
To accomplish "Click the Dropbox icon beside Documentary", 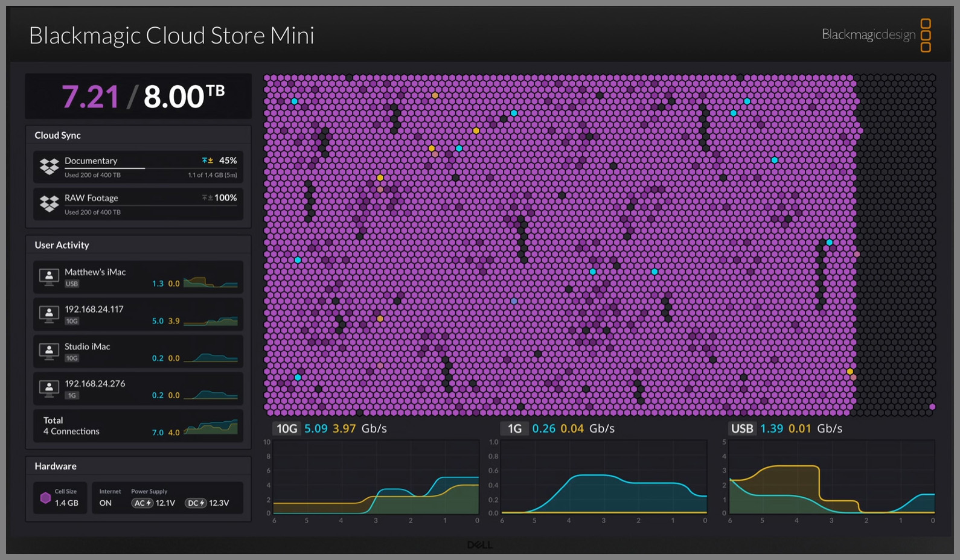I will (x=50, y=166).
